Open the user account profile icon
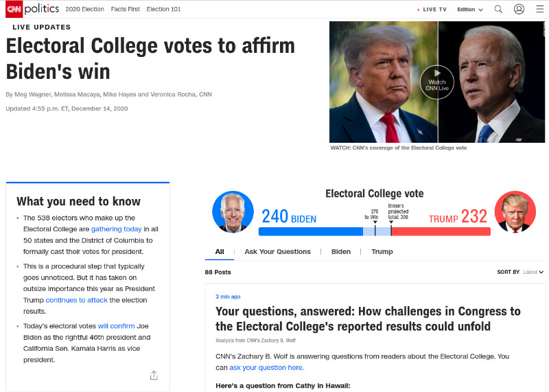Image resolution: width=549 pixels, height=392 pixels. (519, 9)
